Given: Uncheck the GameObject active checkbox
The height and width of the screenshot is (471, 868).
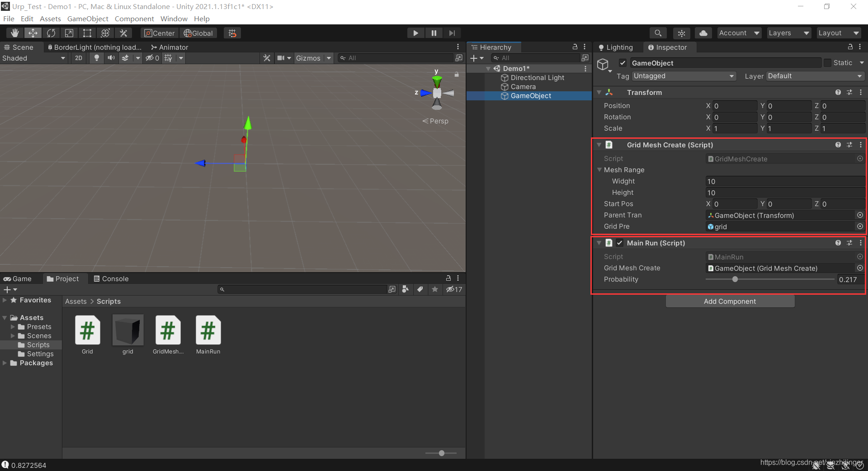Looking at the screenshot, I should tap(623, 63).
